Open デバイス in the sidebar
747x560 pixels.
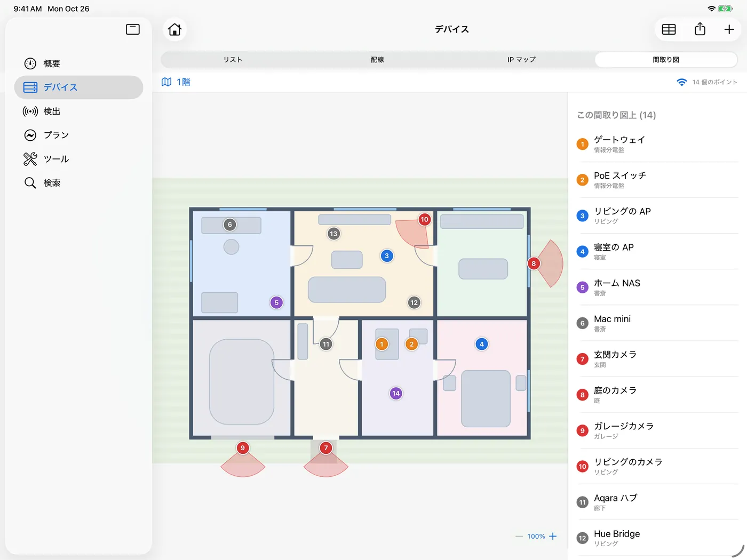click(78, 87)
